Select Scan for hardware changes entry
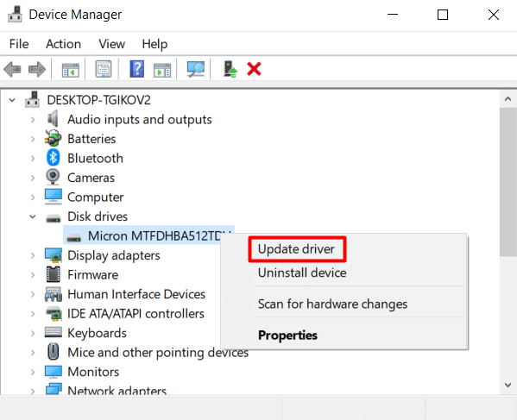This screenshot has width=517, height=420. pyautogui.click(x=332, y=304)
